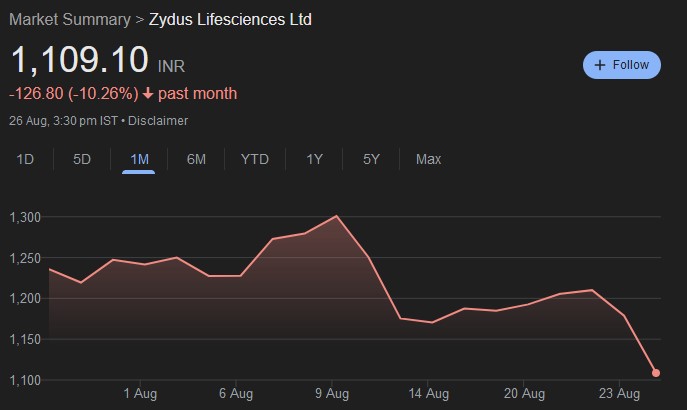Viewport: 687px width, 410px height.
Task: Click the -126.80 (-10.26%) change text
Action: click(x=74, y=94)
